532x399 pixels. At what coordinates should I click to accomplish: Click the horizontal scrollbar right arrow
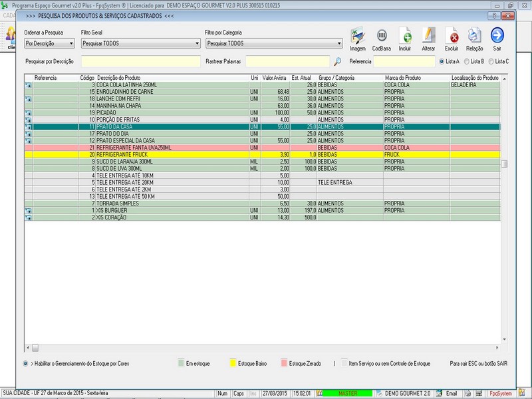497,348
